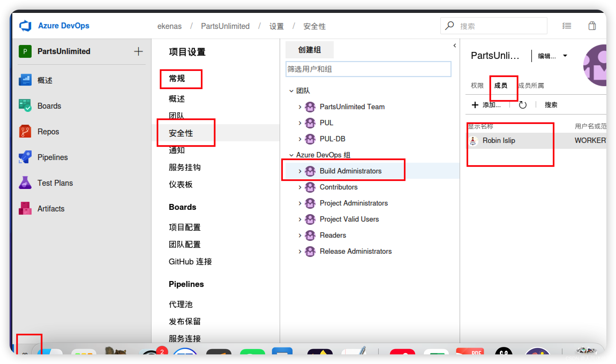Click the search magnifier icon

pos(450,26)
